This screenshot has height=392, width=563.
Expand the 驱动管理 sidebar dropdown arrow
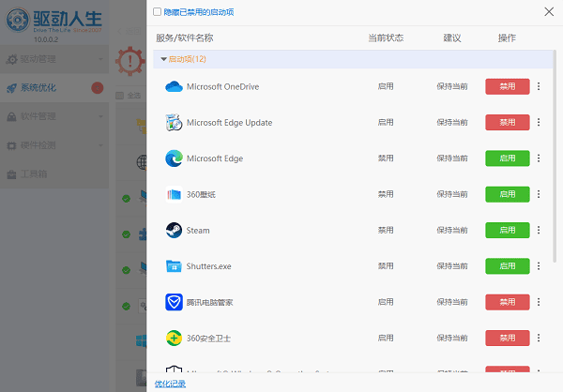pos(101,59)
